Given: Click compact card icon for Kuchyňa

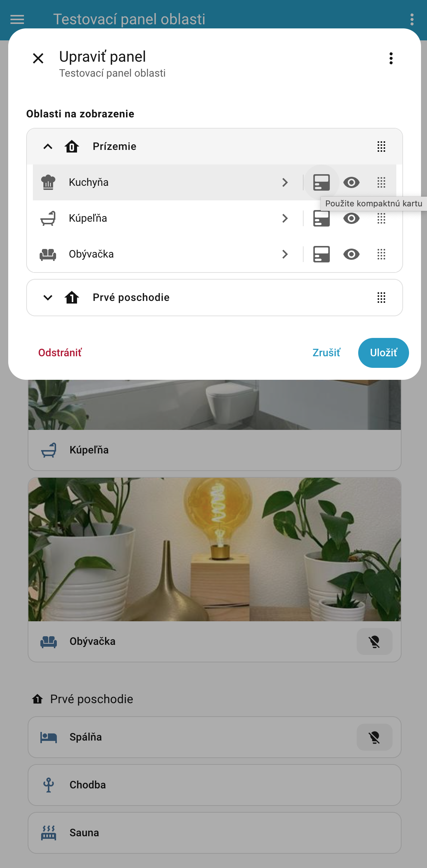Looking at the screenshot, I should pos(322,182).
